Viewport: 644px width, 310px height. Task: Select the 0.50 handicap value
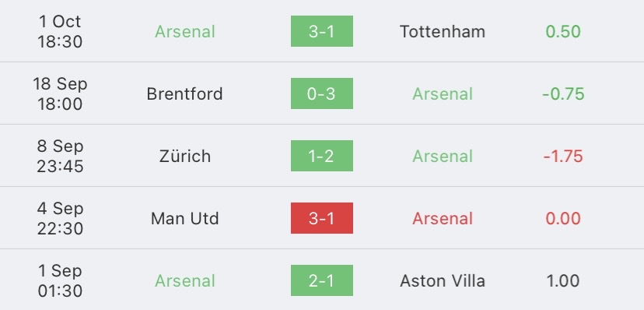[563, 32]
